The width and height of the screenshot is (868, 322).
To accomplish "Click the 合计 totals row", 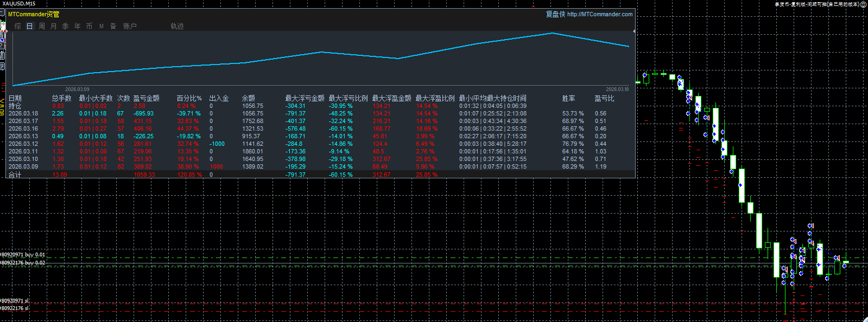I will pos(320,175).
